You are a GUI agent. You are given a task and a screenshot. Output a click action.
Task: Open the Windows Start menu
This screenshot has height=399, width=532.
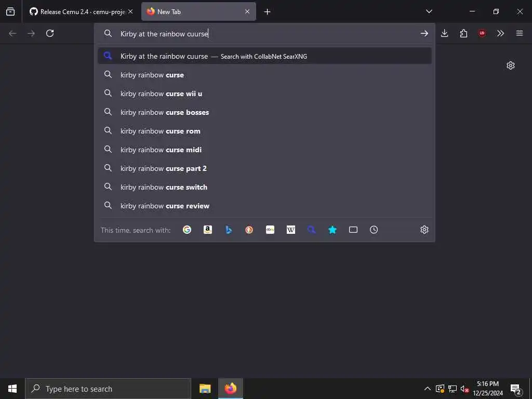pos(12,389)
